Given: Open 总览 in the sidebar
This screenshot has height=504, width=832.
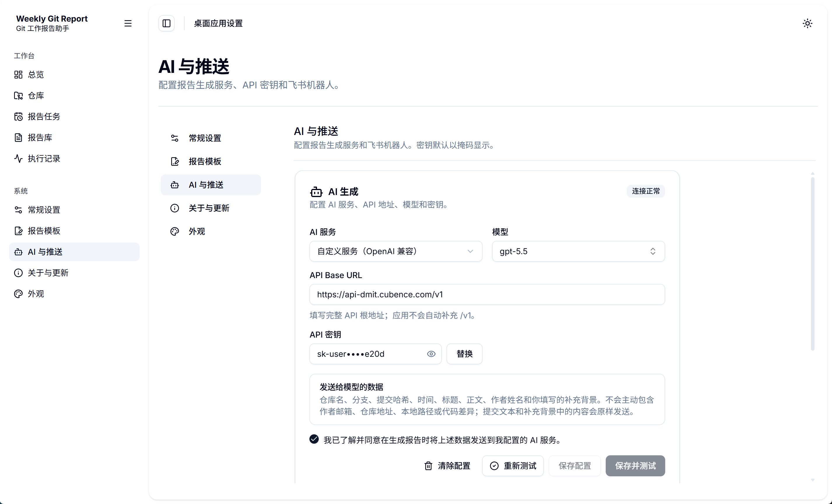Looking at the screenshot, I should tap(74, 75).
